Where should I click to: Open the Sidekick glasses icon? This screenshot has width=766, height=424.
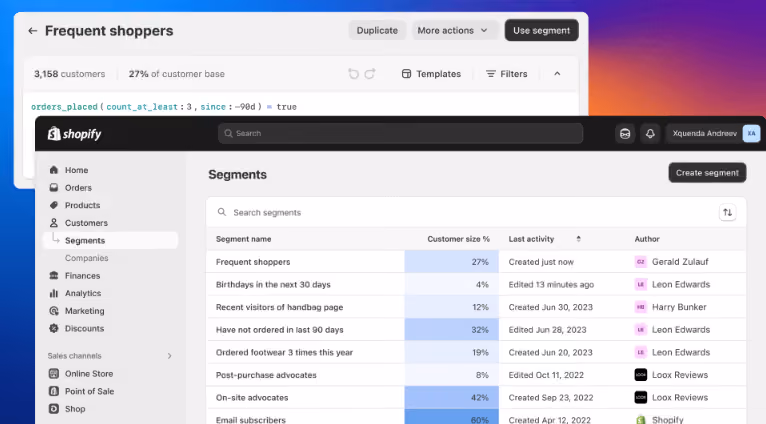pos(625,133)
